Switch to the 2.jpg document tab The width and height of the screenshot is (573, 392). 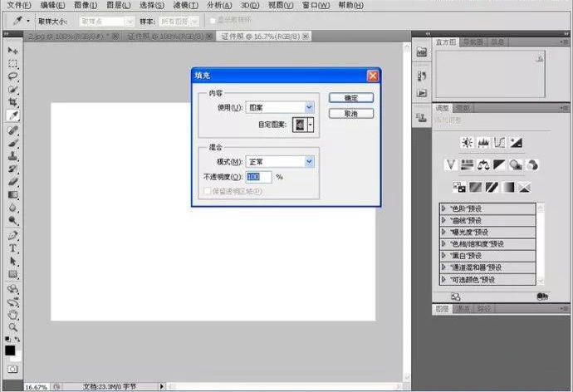66,37
